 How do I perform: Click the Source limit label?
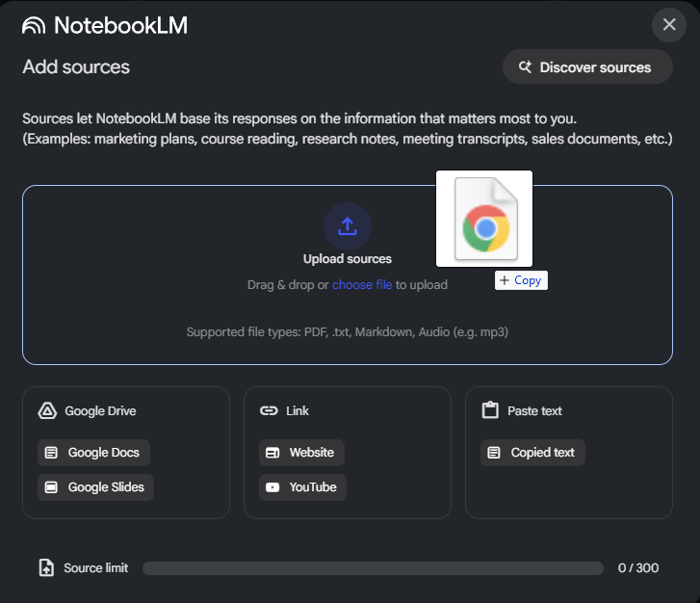tap(96, 567)
